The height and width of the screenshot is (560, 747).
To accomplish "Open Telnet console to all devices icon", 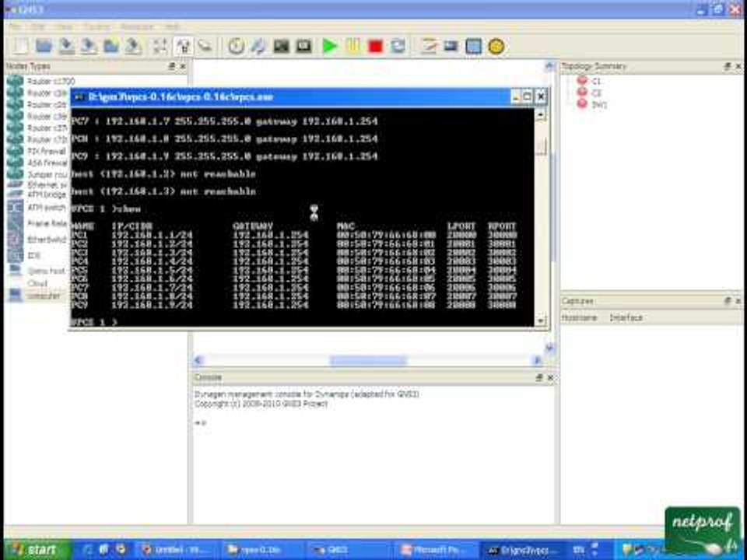I will coord(281,46).
